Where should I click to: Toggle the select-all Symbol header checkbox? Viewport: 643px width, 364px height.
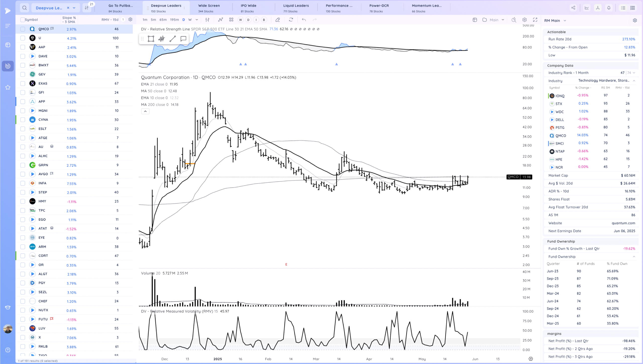[x=23, y=20]
